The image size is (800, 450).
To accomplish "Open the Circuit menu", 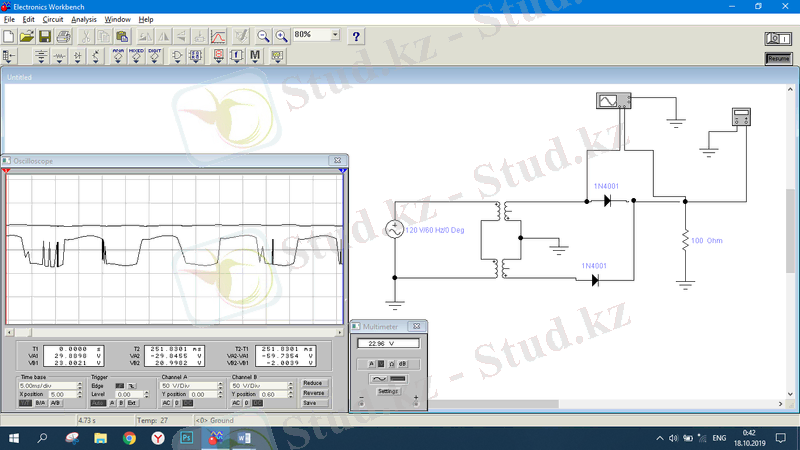I will click(x=52, y=19).
